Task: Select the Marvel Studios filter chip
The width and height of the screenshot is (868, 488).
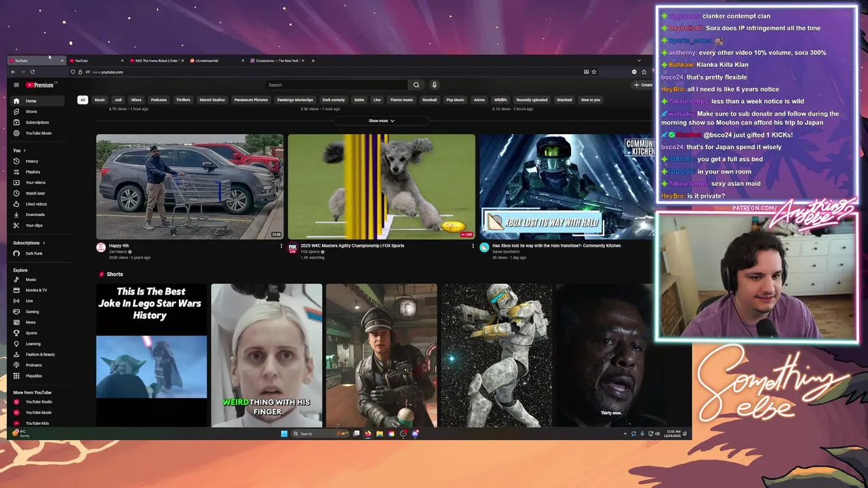Action: [x=212, y=100]
